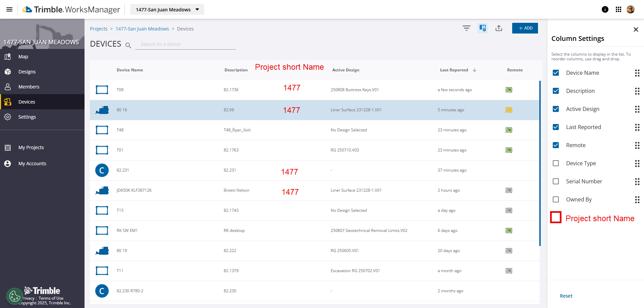
Task: Open user profile avatar menu
Action: point(631,9)
